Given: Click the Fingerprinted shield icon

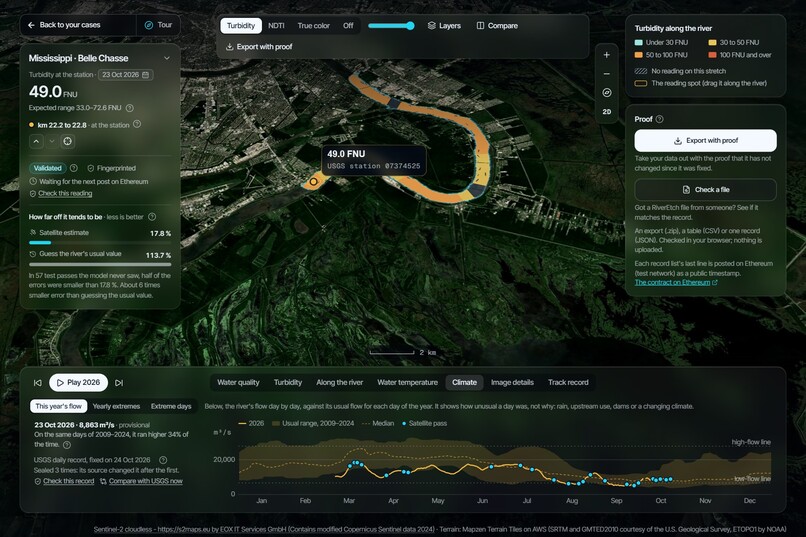Looking at the screenshot, I should coord(91,168).
